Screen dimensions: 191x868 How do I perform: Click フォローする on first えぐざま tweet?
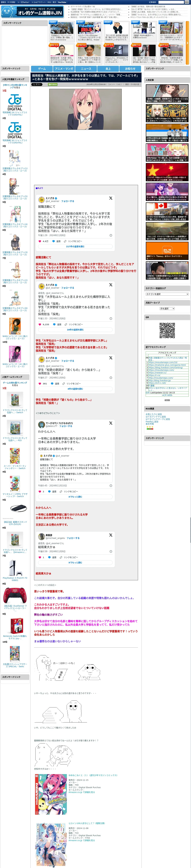click(68, 201)
